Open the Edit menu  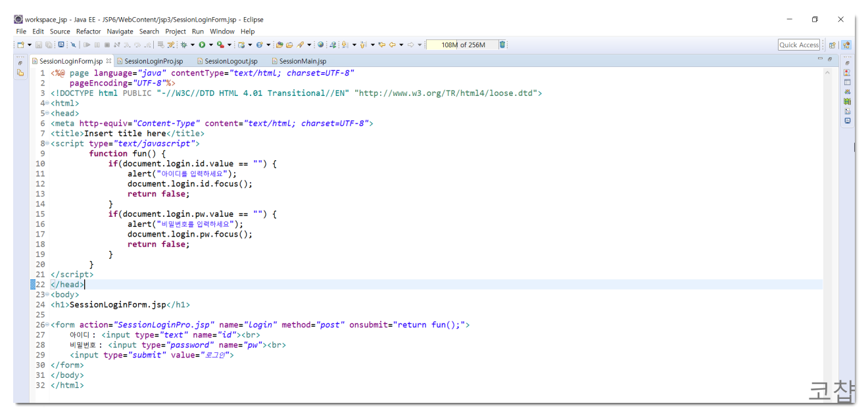point(38,31)
